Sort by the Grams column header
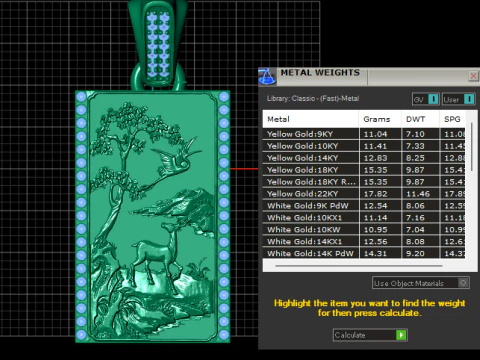The image size is (480, 360). 380,119
